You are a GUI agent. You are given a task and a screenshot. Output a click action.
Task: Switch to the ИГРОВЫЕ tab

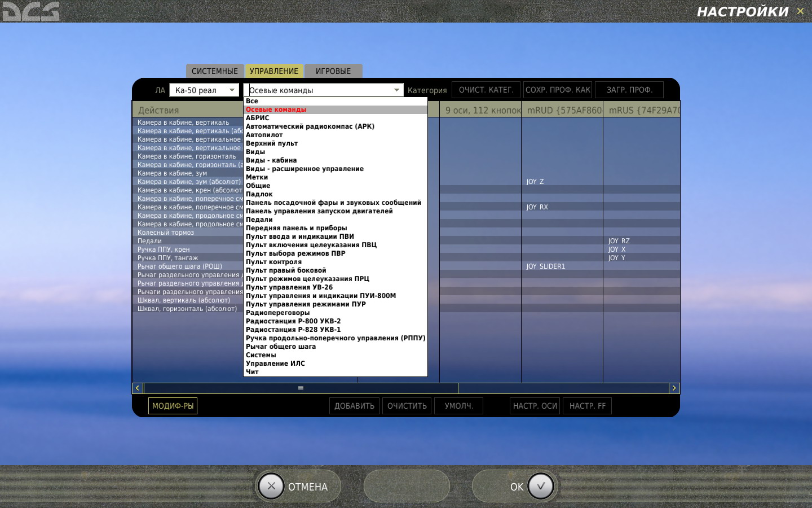(333, 71)
